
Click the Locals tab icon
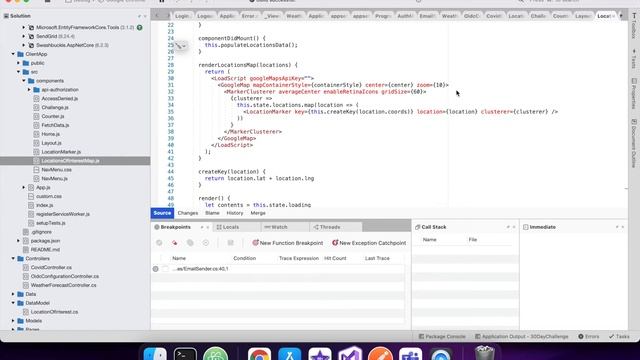coord(219,227)
